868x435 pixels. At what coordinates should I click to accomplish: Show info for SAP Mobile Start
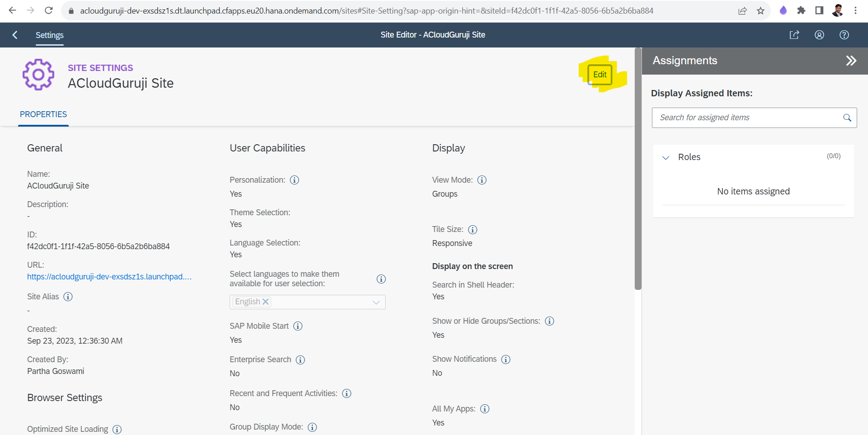pos(298,326)
